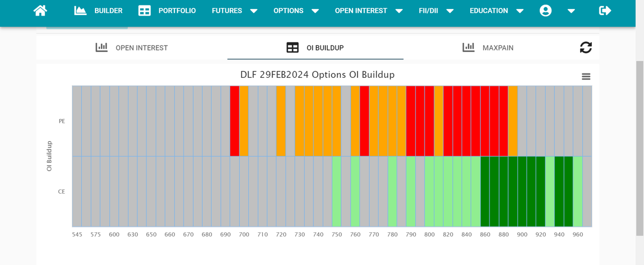Open the chart hamburger context menu

[586, 77]
